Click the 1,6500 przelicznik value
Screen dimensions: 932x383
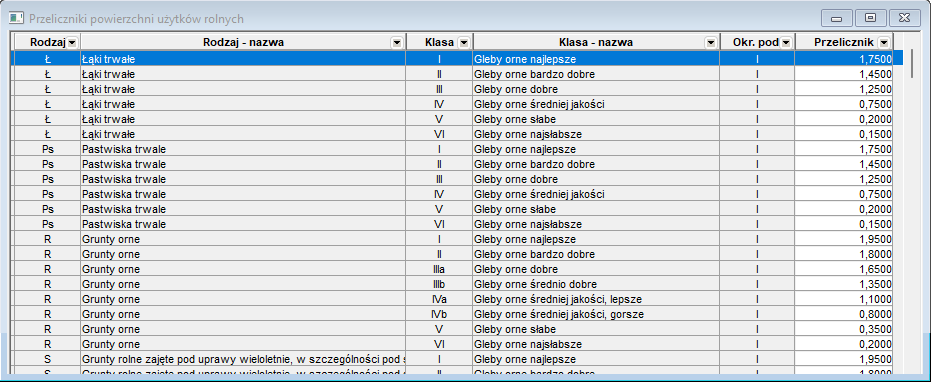tap(843, 269)
